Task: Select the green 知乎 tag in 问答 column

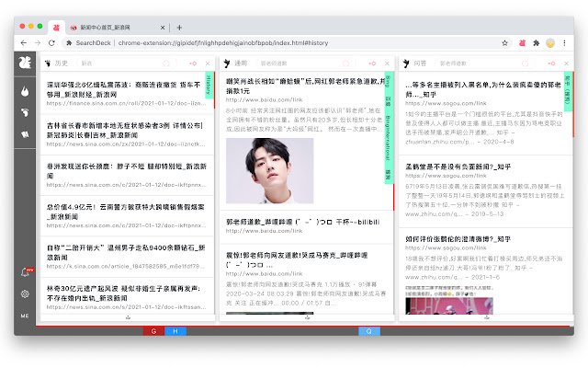Action: click(x=568, y=91)
